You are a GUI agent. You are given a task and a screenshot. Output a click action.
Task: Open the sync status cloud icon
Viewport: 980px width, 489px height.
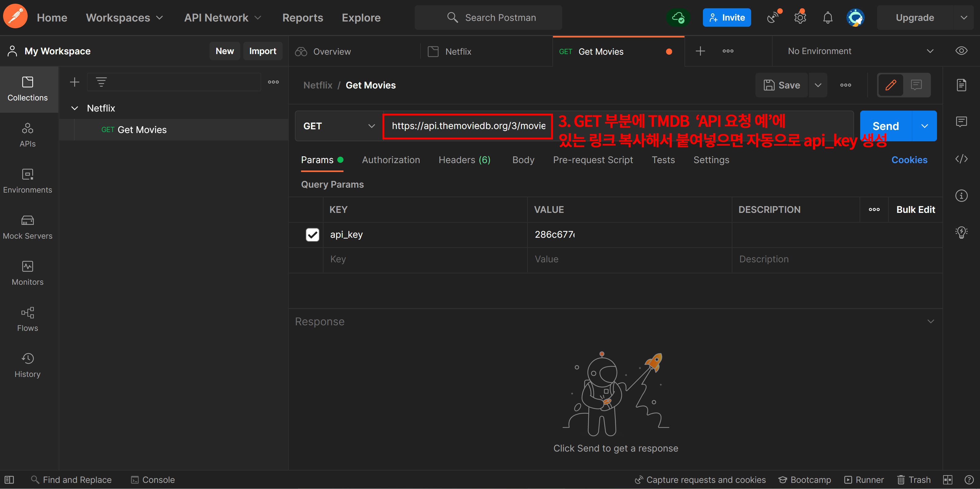678,18
